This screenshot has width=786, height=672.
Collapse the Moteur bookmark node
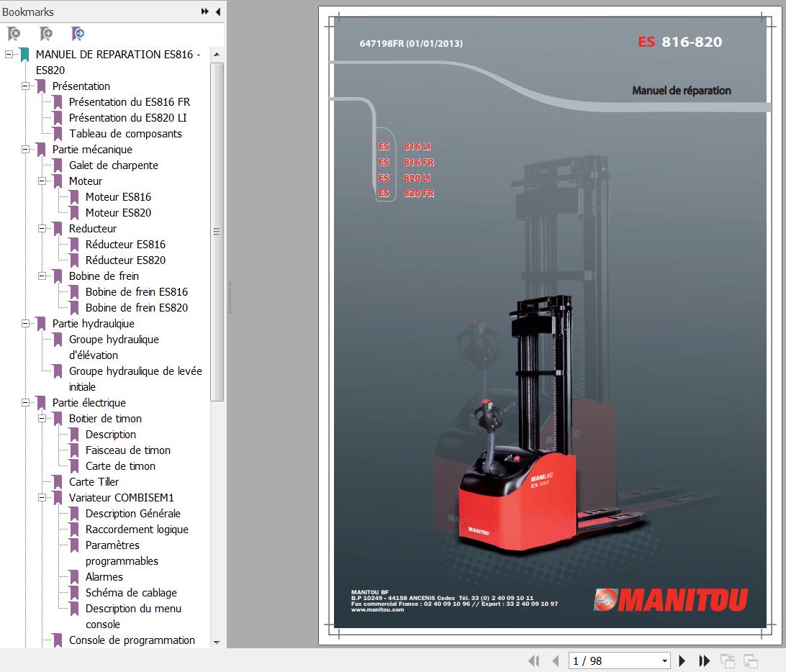(42, 181)
